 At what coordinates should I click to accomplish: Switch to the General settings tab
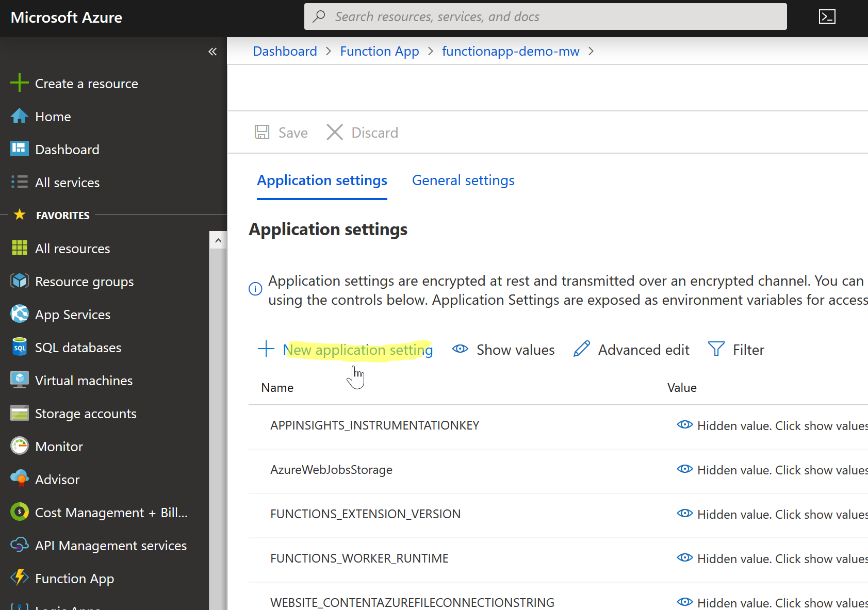463,180
